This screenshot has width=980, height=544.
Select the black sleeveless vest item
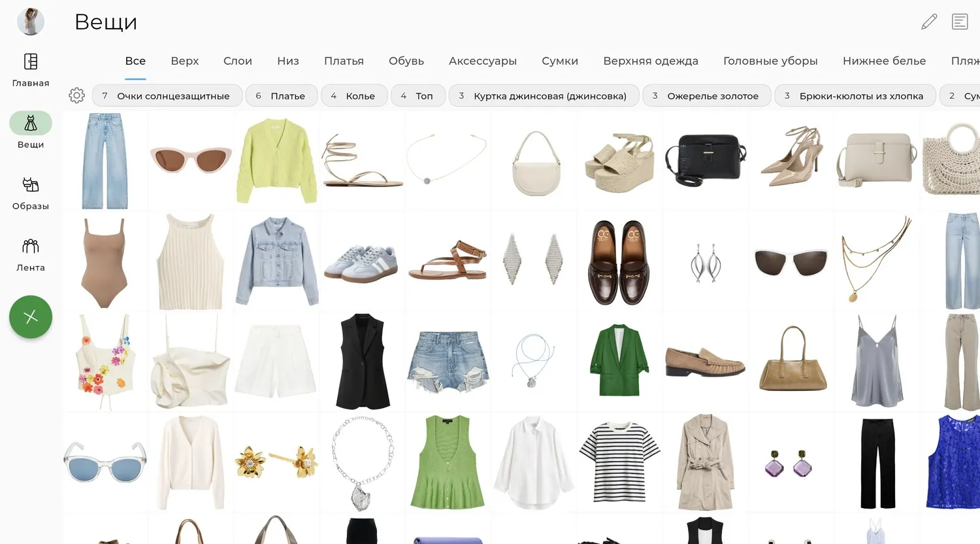(x=363, y=362)
